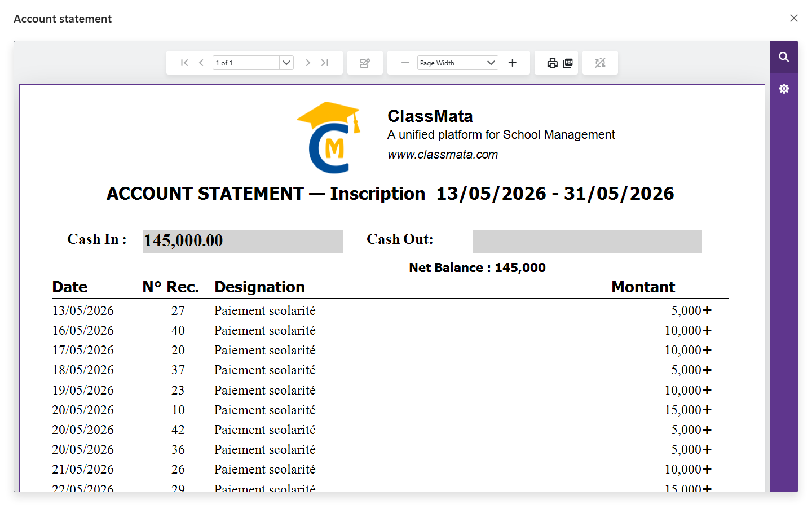812x508 pixels.
Task: Select the date 16/05/2026 in the table
Action: [x=83, y=331]
